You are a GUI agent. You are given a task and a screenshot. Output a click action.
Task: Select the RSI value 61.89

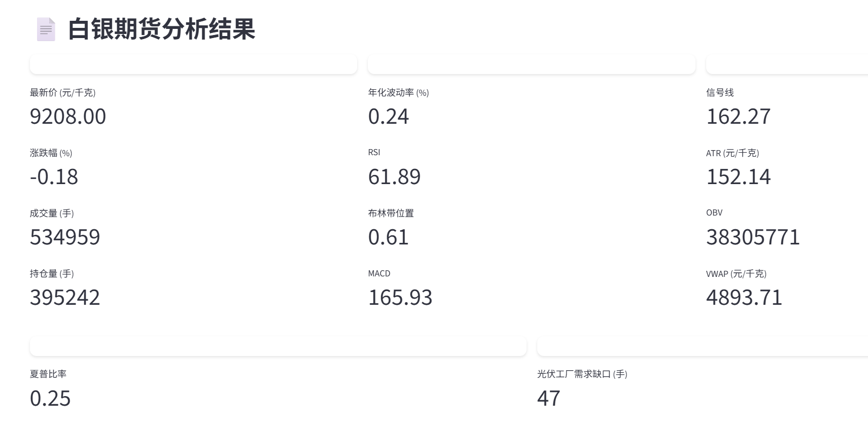394,177
